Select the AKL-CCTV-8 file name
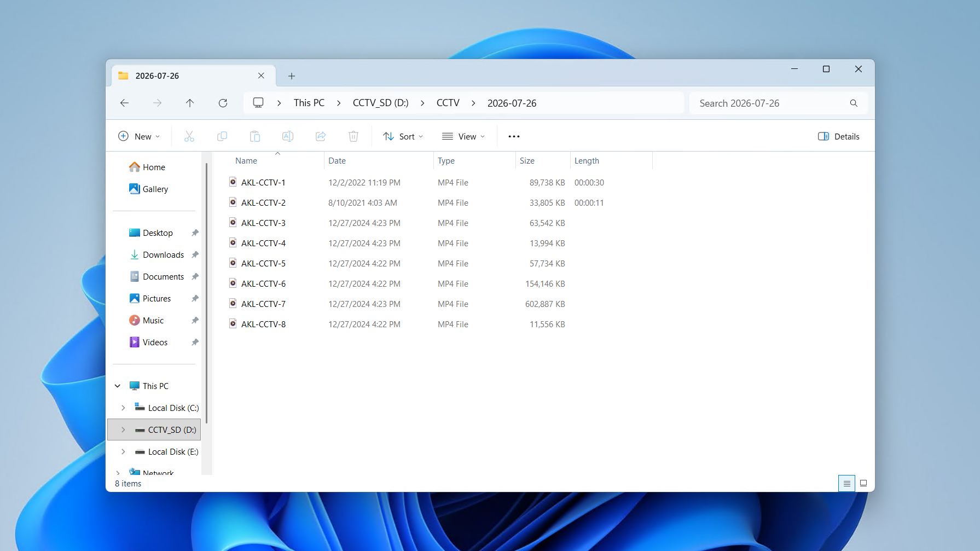This screenshot has height=551, width=980. coord(263,324)
